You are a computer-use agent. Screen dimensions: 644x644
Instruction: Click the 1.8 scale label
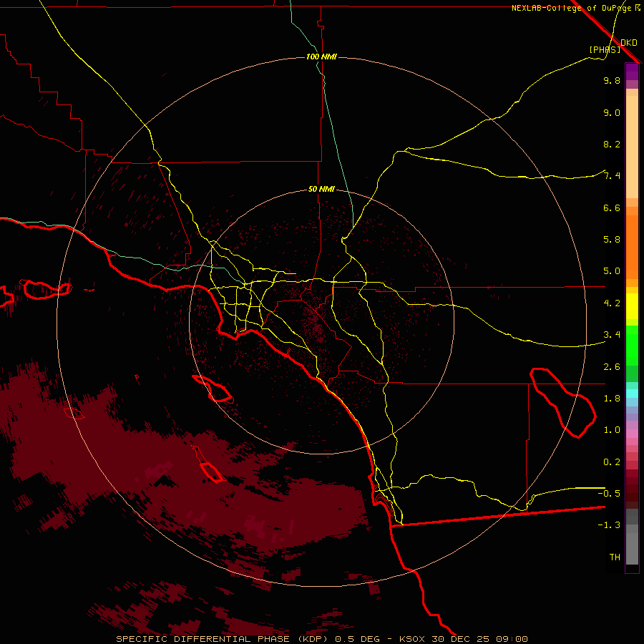point(612,399)
